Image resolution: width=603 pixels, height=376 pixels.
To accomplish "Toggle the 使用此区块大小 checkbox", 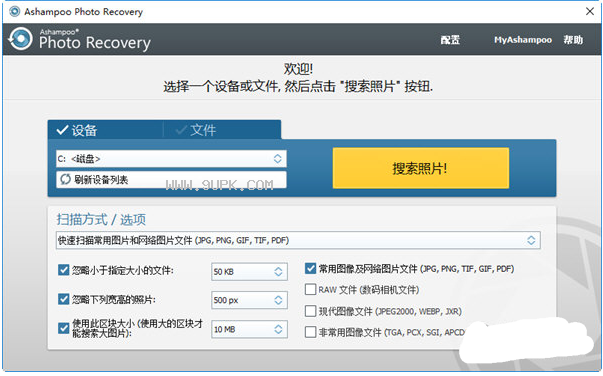I will coord(63,328).
